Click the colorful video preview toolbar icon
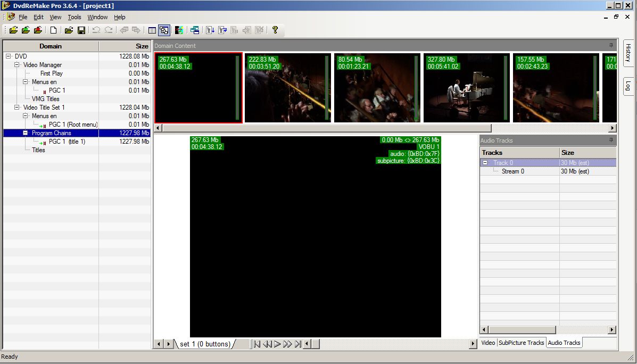Image resolution: width=637 pixels, height=364 pixels. coord(179,30)
